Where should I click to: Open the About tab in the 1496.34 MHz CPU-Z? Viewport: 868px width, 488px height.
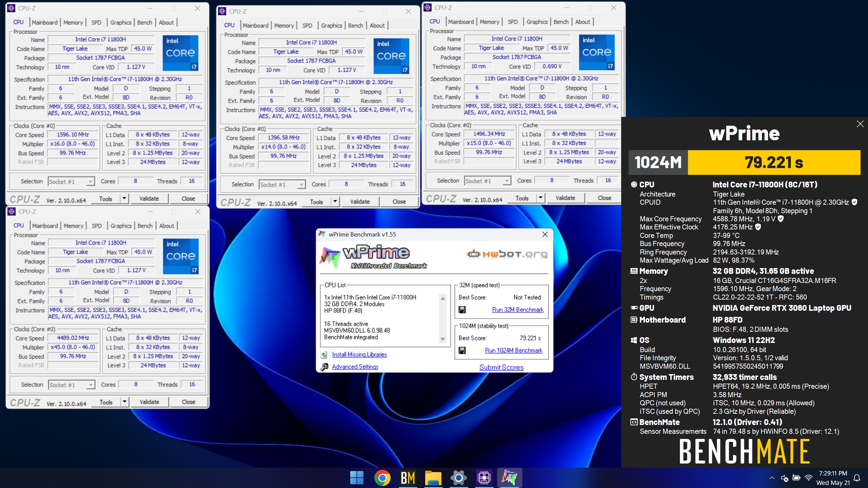[x=583, y=22]
